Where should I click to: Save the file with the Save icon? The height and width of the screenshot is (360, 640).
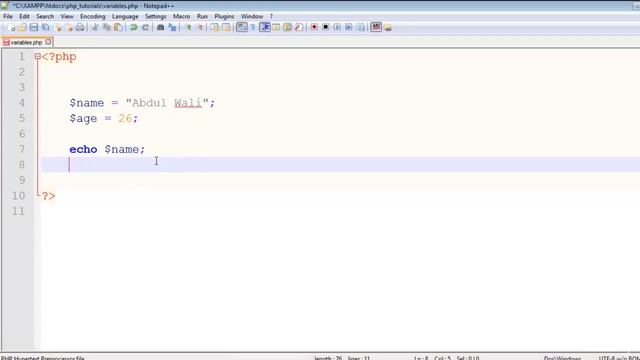(34, 27)
